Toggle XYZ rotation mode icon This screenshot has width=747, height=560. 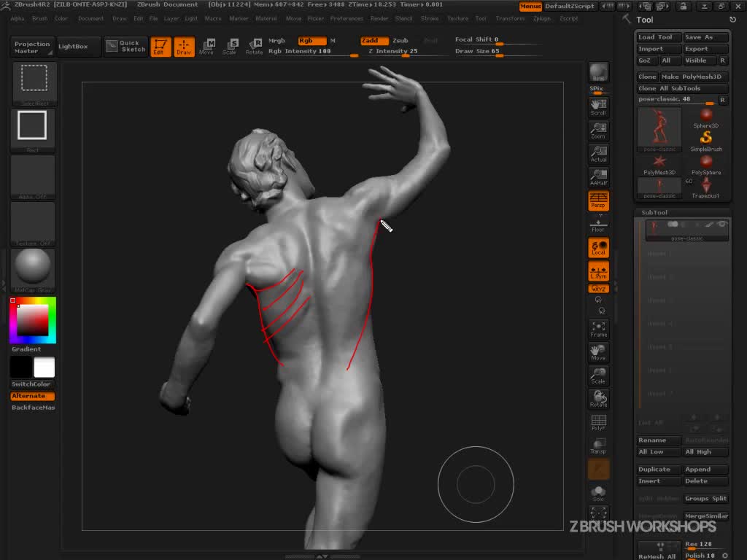tap(598, 289)
